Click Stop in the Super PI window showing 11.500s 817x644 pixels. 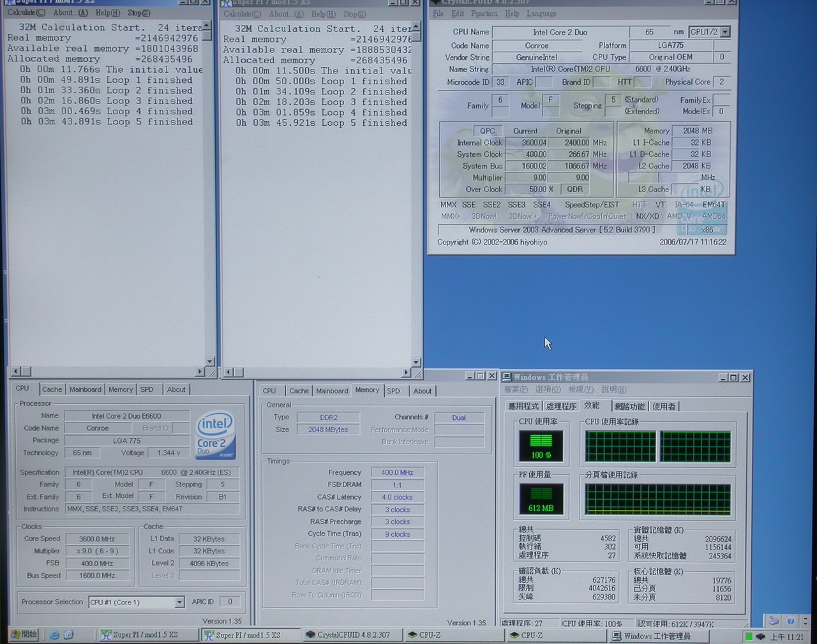coord(354,14)
